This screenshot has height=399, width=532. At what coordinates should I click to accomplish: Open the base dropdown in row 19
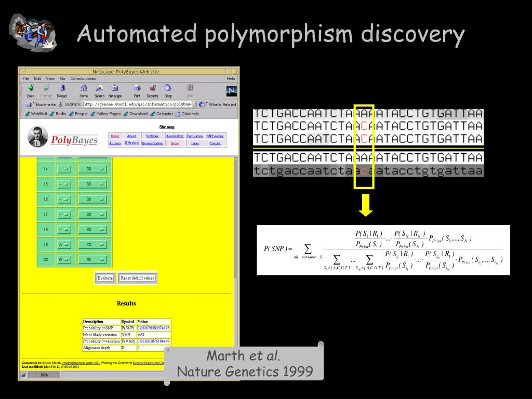click(64, 245)
